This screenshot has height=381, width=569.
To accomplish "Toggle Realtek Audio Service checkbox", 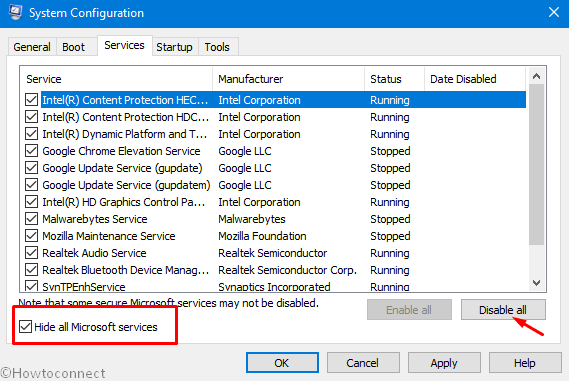I will pos(32,253).
